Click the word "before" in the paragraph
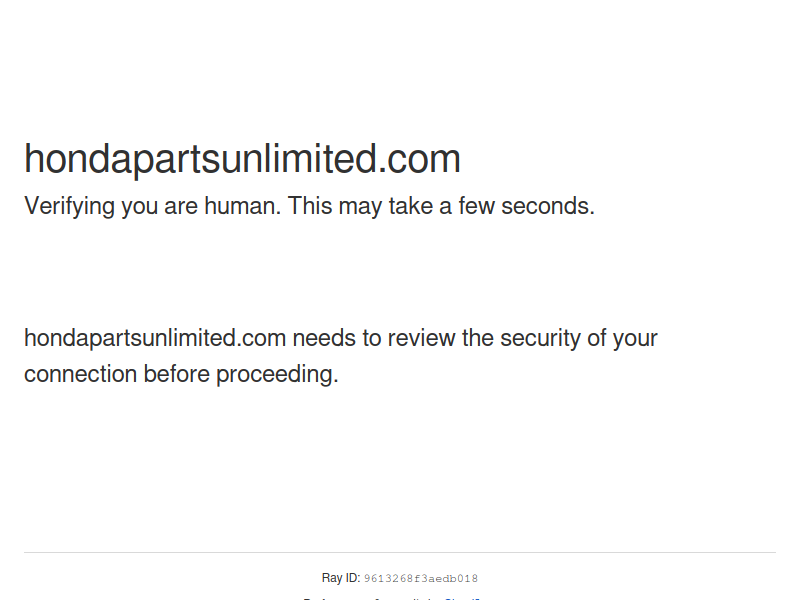The width and height of the screenshot is (800, 600). coord(177,374)
